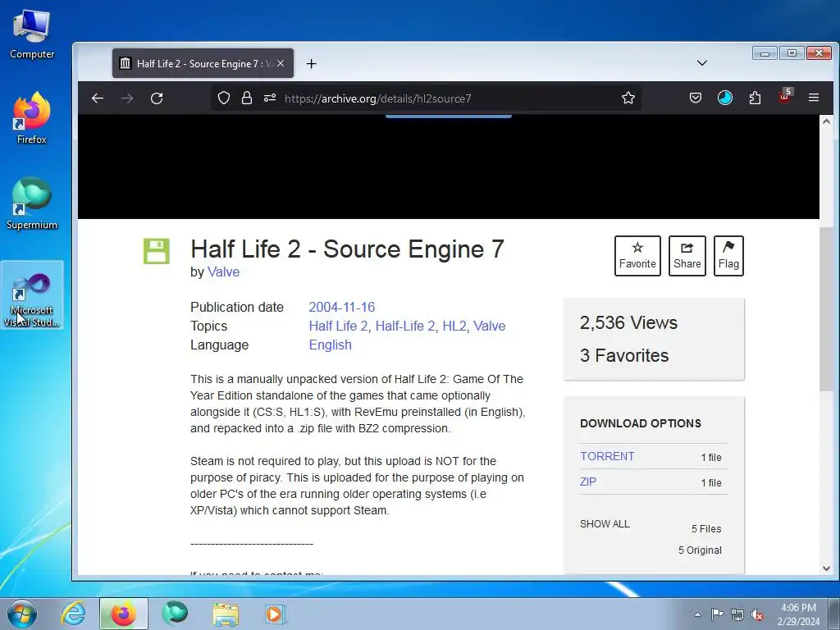
Task: Open the Half-Life 2 hyphenated topic link
Action: click(x=405, y=326)
